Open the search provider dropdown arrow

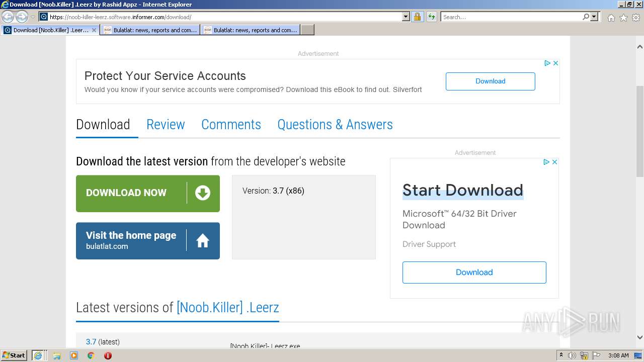594,17
